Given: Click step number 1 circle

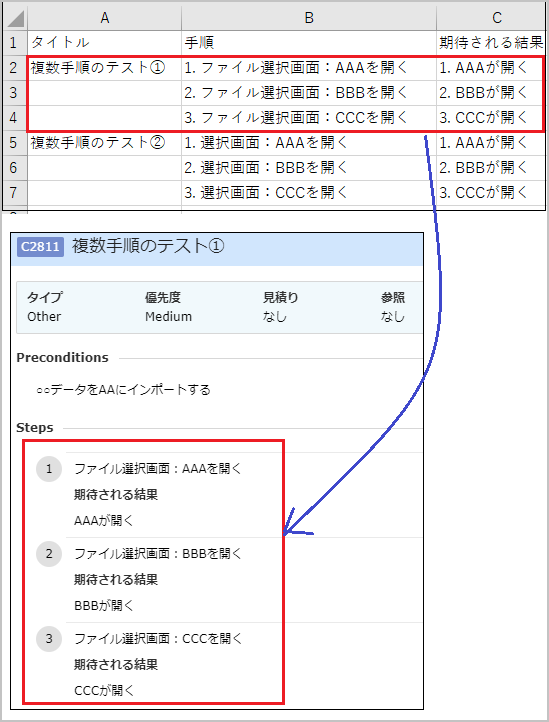Looking at the screenshot, I should click(x=49, y=469).
